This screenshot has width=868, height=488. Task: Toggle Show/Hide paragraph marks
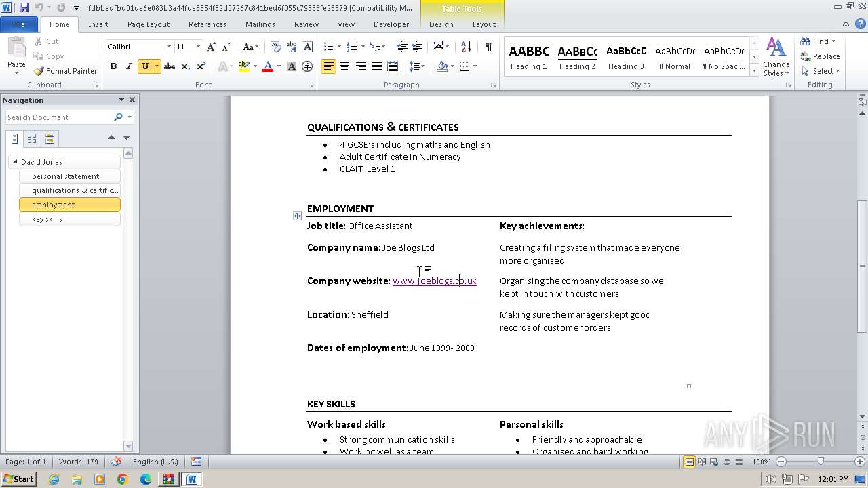[488, 46]
